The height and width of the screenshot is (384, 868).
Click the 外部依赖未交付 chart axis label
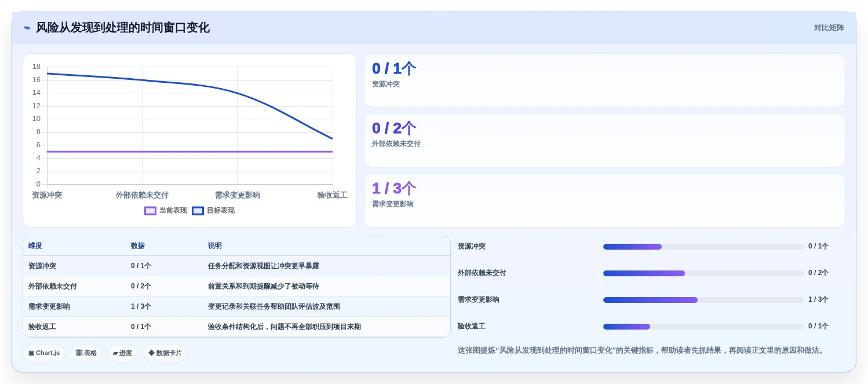pyautogui.click(x=142, y=196)
